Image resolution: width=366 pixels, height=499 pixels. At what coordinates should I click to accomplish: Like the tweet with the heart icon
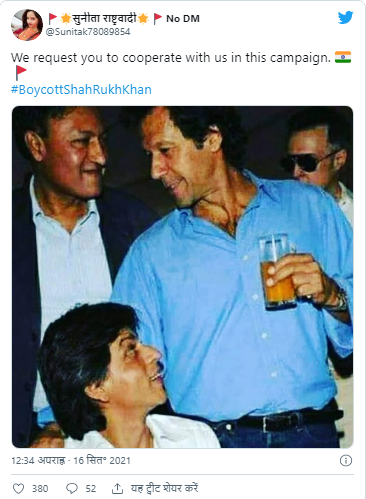[x=18, y=489]
